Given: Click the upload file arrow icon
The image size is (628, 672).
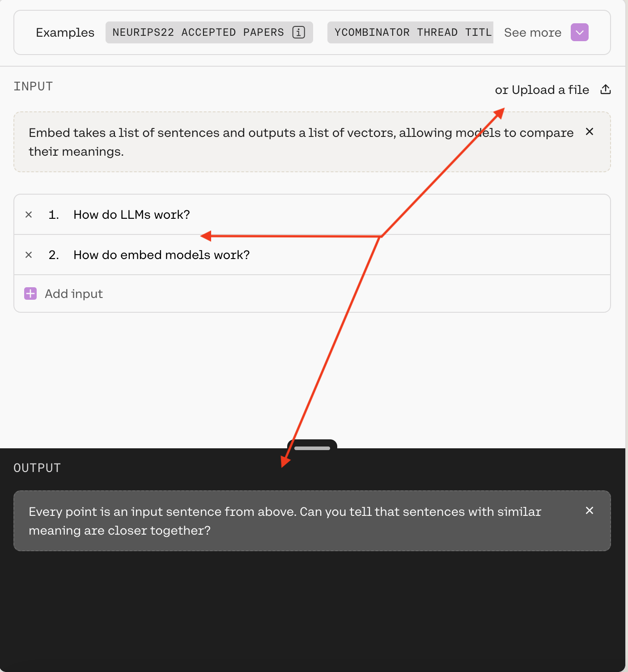Looking at the screenshot, I should pos(606,89).
